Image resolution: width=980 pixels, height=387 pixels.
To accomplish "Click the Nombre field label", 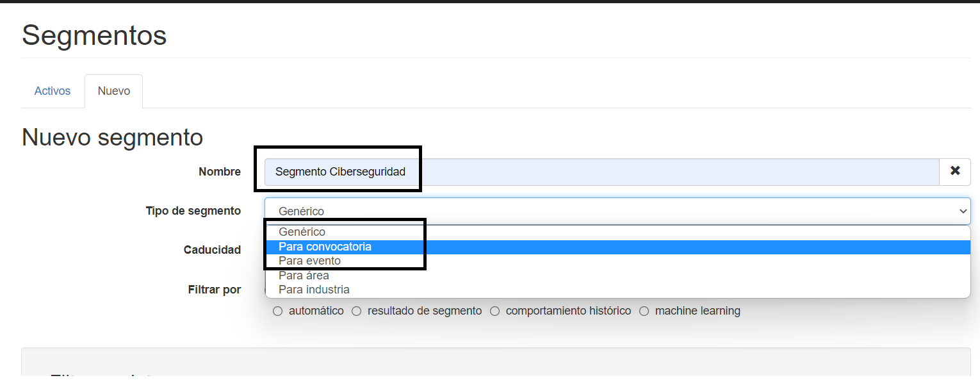I will click(220, 172).
